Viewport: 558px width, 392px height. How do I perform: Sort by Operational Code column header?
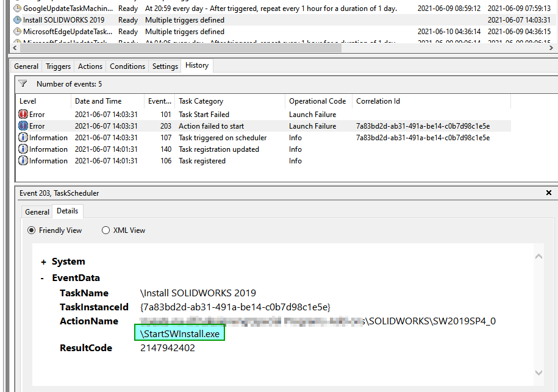tap(318, 101)
